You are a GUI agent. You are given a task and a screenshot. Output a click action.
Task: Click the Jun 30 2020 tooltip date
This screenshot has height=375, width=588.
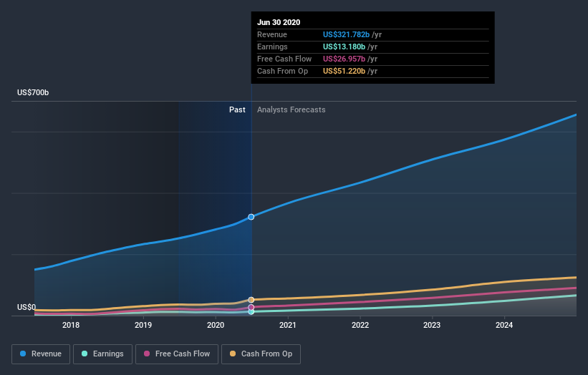tap(279, 22)
